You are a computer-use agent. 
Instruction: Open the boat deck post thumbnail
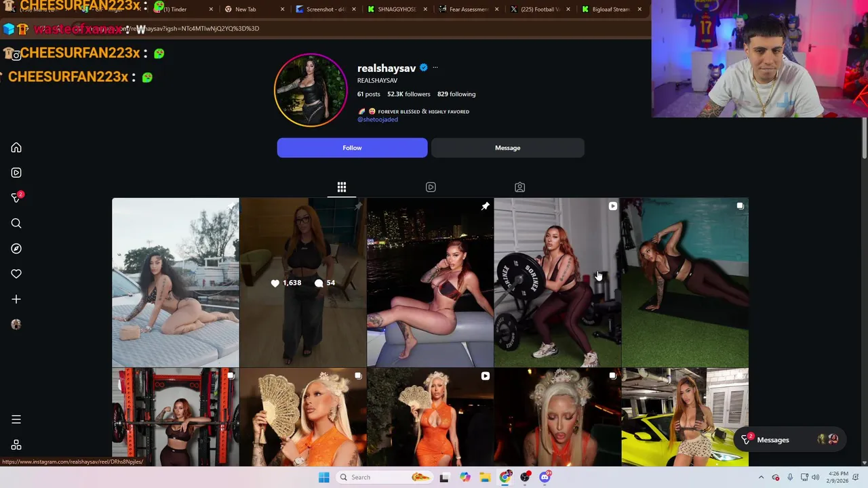176,282
